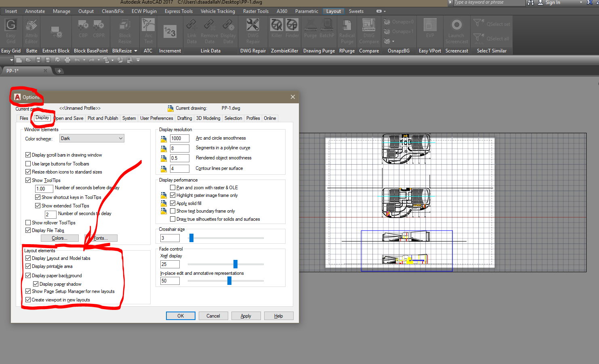599x364 pixels.
Task: Click the Colors... button
Action: click(x=59, y=238)
